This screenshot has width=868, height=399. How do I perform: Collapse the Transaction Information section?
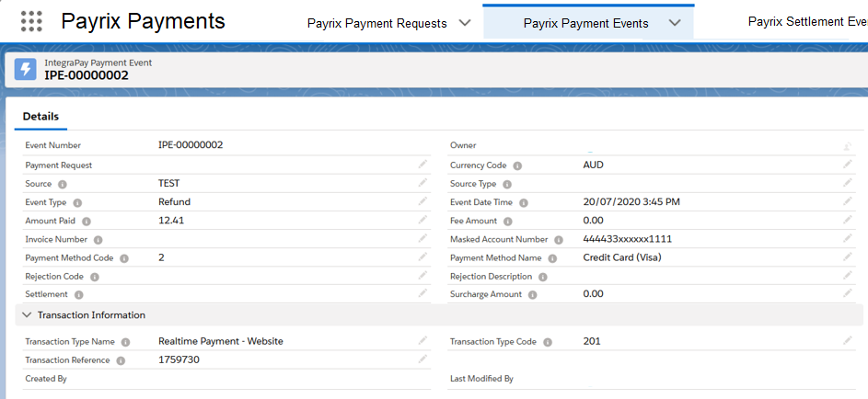pos(26,315)
